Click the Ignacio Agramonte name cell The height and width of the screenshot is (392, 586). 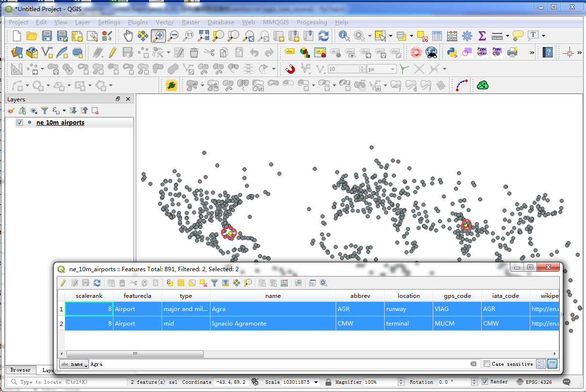273,324
